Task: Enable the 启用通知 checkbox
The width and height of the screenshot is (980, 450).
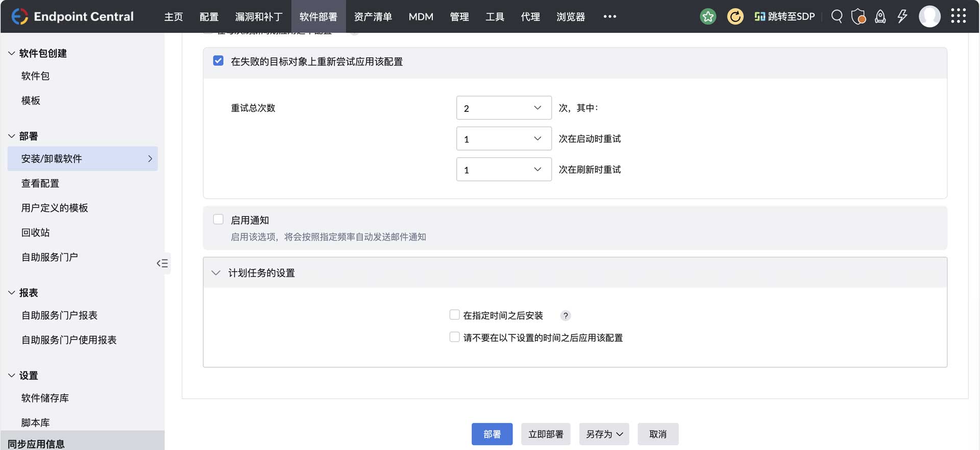Action: pyautogui.click(x=218, y=219)
